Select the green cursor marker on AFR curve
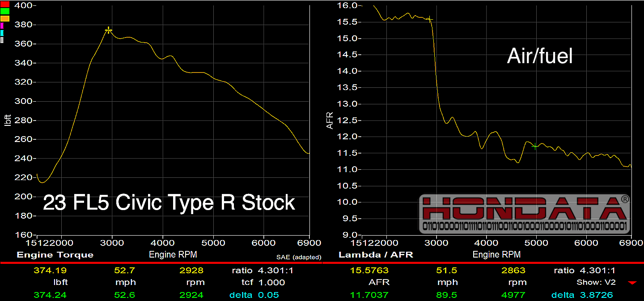The image size is (644, 301). point(534,146)
